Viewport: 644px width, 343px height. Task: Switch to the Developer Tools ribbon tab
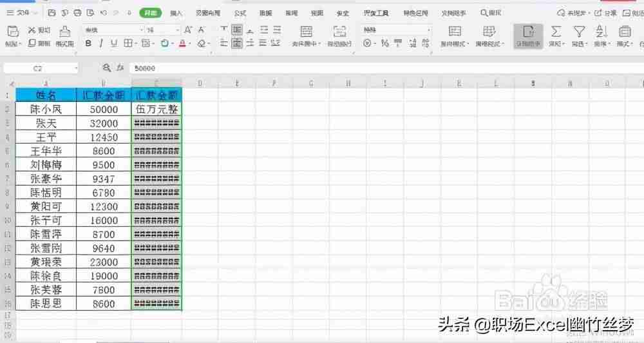point(376,13)
